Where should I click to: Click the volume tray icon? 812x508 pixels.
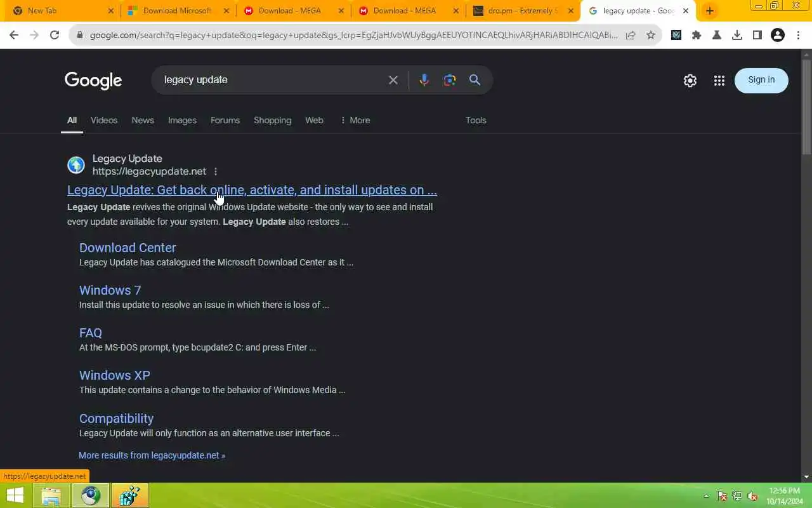(x=752, y=496)
